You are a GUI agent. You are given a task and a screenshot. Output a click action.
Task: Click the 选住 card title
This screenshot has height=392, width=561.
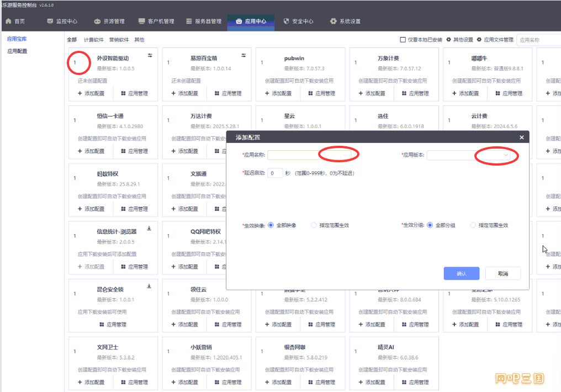[x=383, y=116]
